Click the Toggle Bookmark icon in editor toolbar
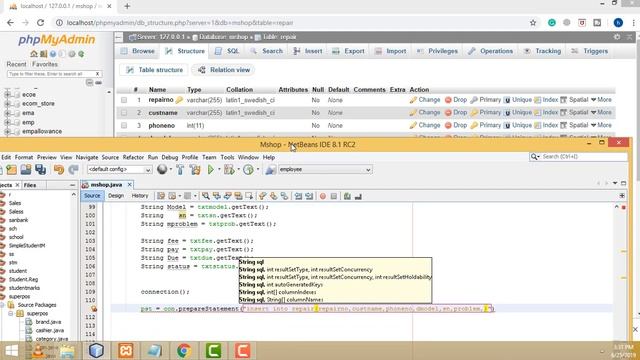Viewport: 640px width, 360px height. click(284, 196)
